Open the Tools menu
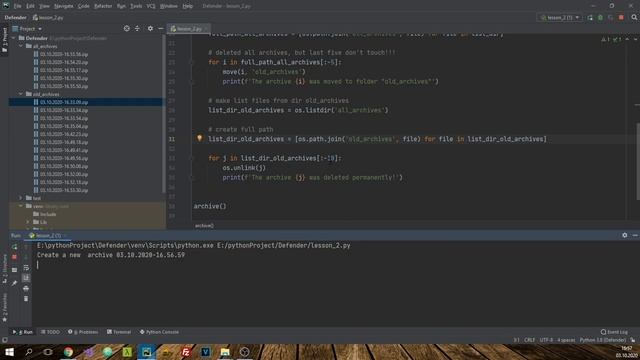Screen dimensions: 640x360 pyautogui.click(x=136, y=6)
